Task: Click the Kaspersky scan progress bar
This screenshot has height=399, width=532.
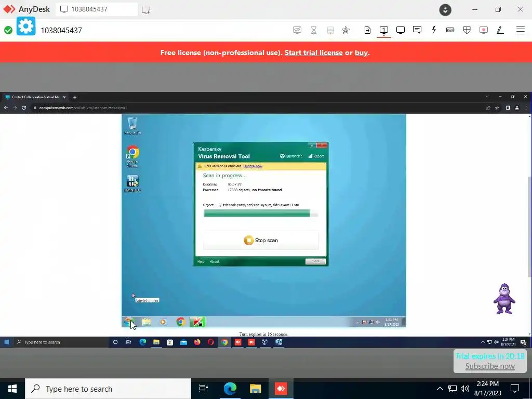Action: click(261, 214)
